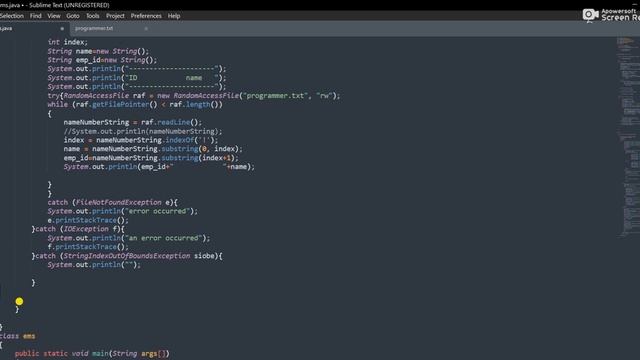Open the Goto menu
This screenshot has height=360, width=640.
point(73,16)
